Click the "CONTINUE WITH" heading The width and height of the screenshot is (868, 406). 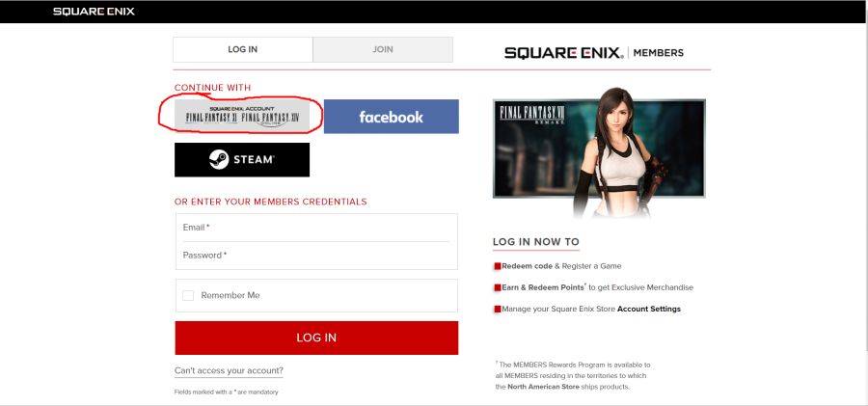point(212,88)
